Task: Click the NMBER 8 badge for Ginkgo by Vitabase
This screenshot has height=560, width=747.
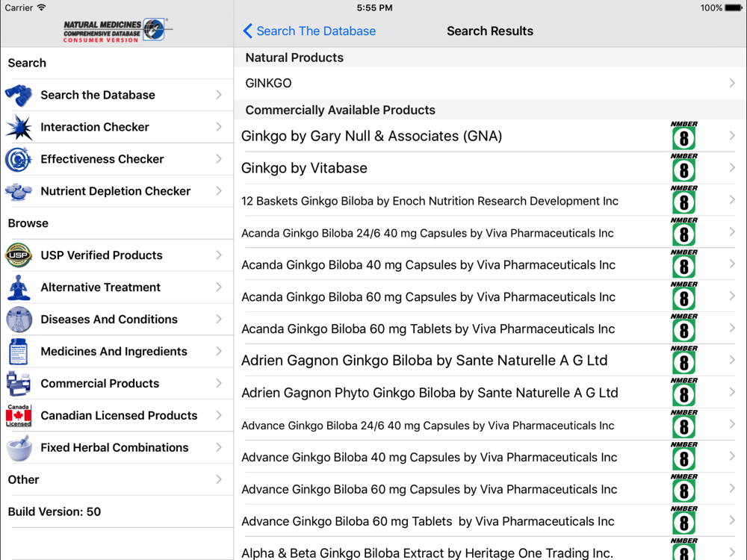Action: (684, 168)
